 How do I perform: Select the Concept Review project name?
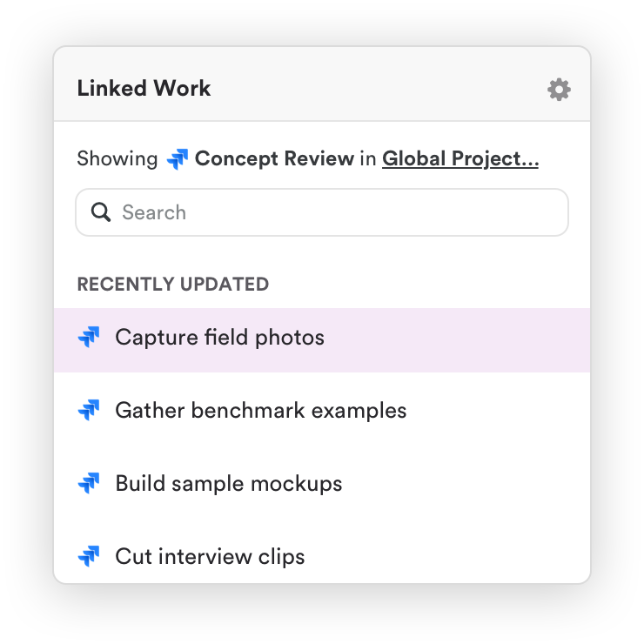pos(274,159)
